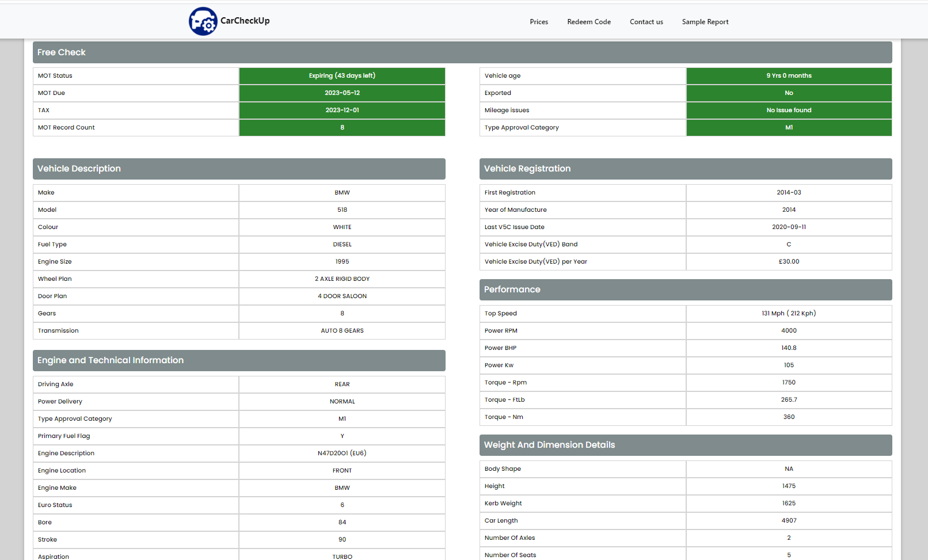
Task: Click the Model value 518
Action: click(342, 210)
